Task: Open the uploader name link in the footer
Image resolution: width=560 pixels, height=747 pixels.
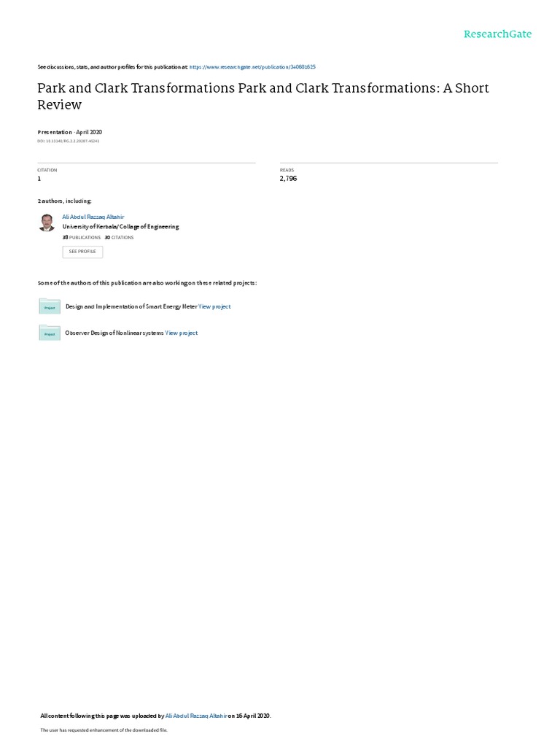Action: pyautogui.click(x=195, y=716)
